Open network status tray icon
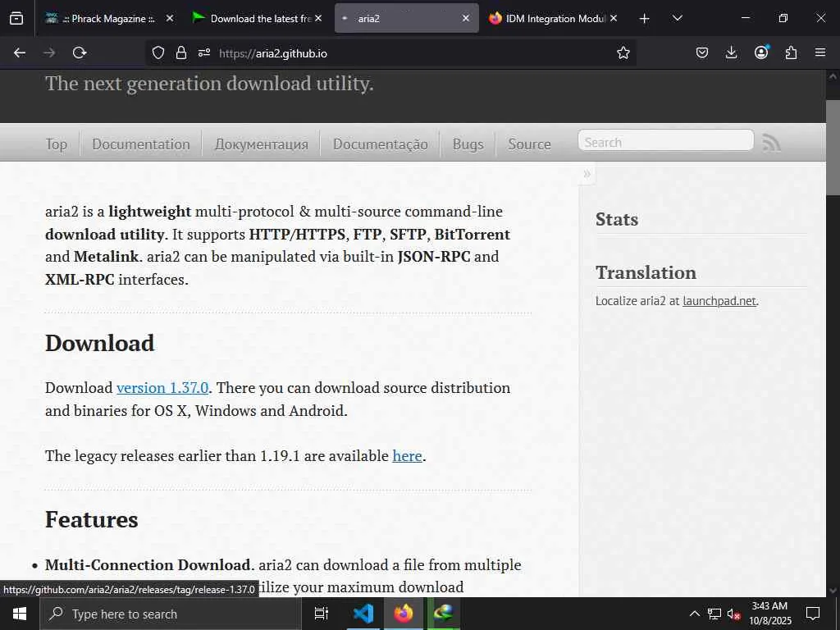Screen dimensions: 840x630 tap(714, 614)
